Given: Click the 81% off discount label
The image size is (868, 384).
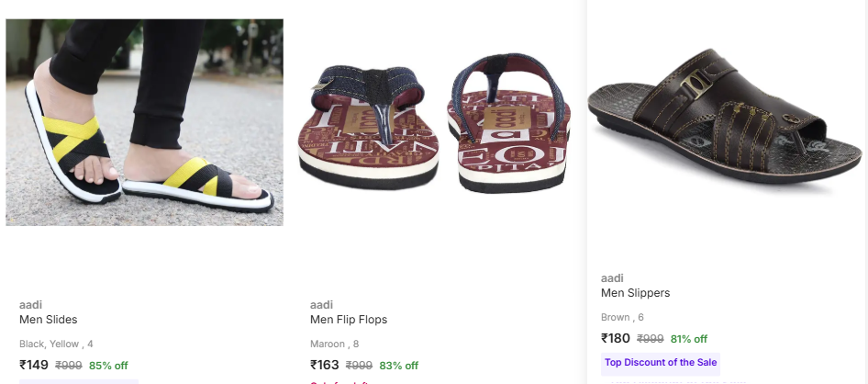Looking at the screenshot, I should pyautogui.click(x=689, y=339).
